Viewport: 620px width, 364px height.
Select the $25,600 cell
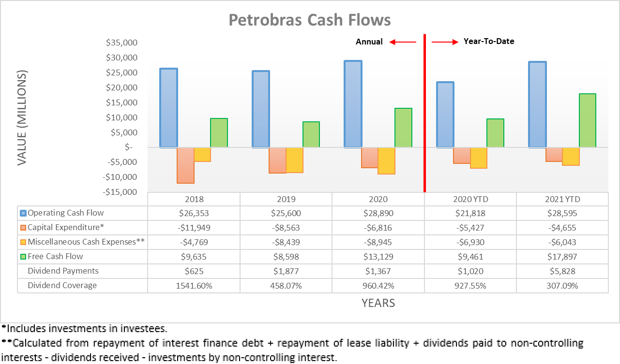click(x=286, y=213)
